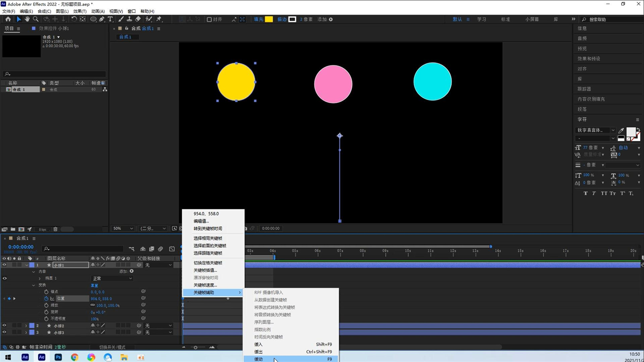Click the eyedropper in the Character panel
The height and width of the screenshot is (362, 644).
[x=621, y=131]
